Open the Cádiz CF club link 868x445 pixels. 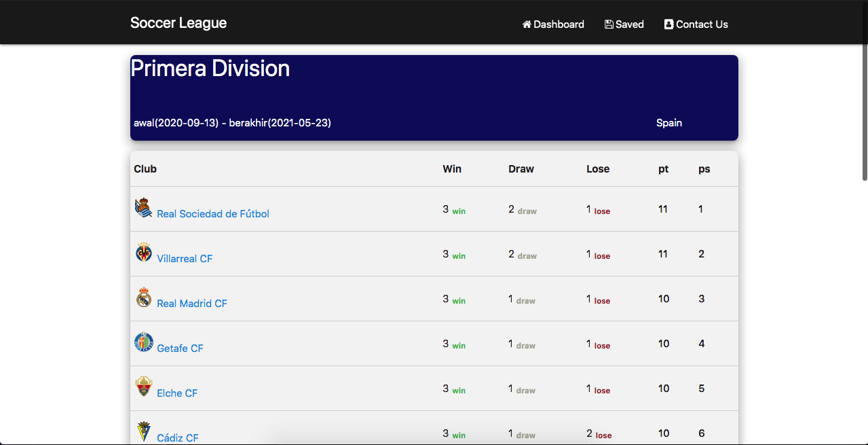tap(178, 438)
